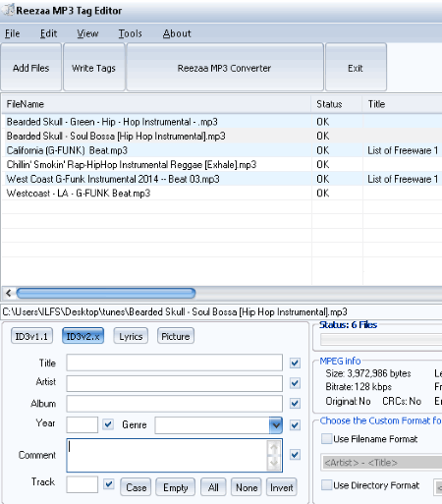Click into the Artist input field
This screenshot has height=504, width=442.
174,383
